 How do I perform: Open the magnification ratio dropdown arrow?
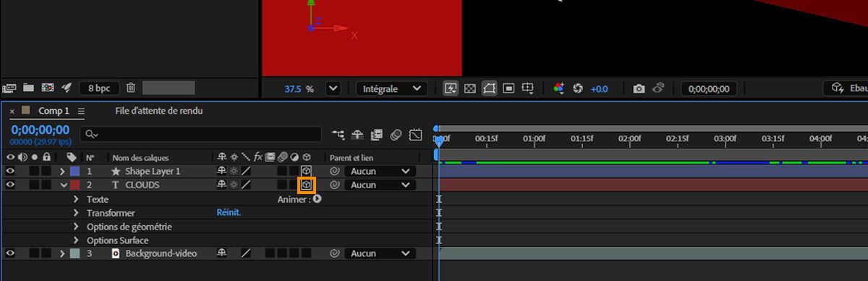pyautogui.click(x=333, y=88)
